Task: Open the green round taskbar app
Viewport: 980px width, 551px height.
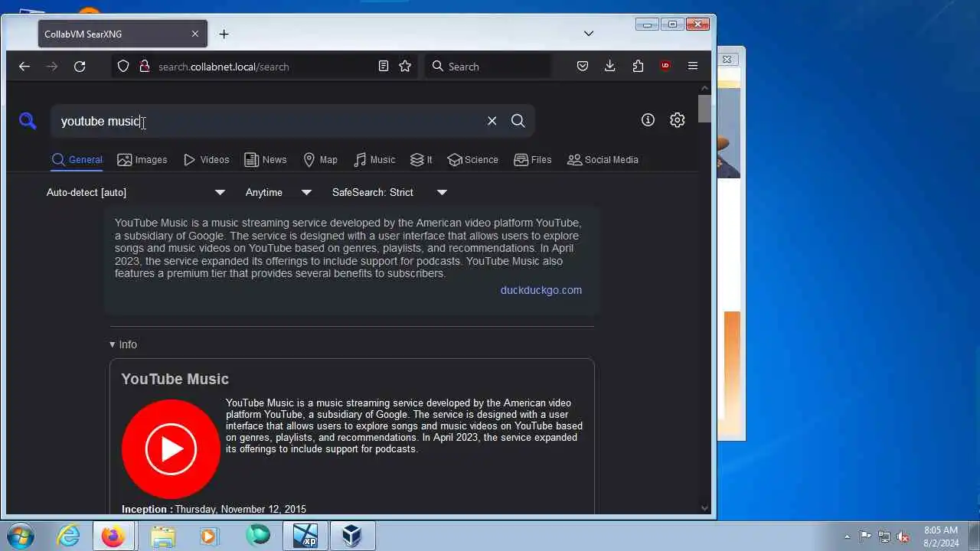Action: point(258,536)
